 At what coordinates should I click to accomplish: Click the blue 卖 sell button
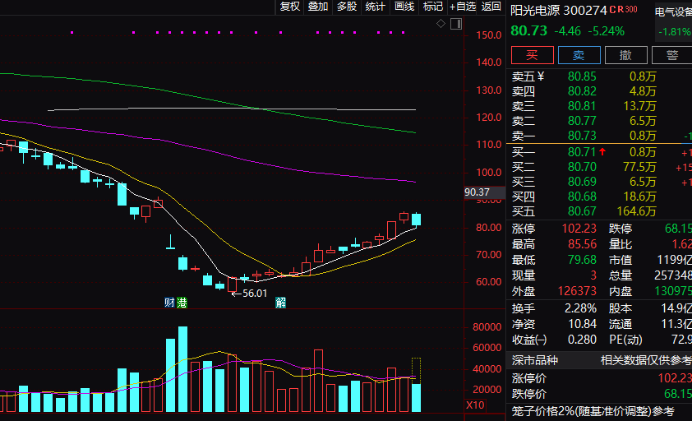579,55
